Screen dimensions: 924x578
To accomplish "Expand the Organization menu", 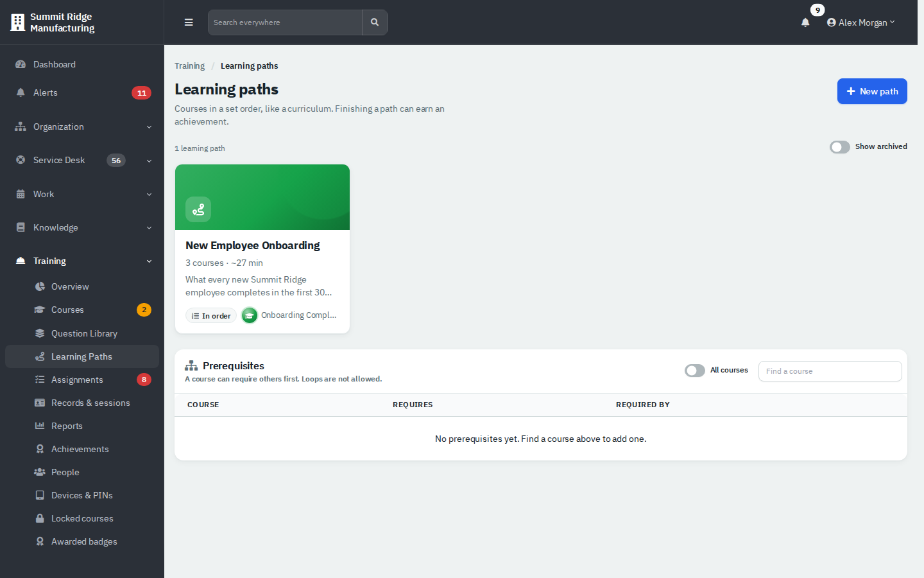I will pos(82,127).
